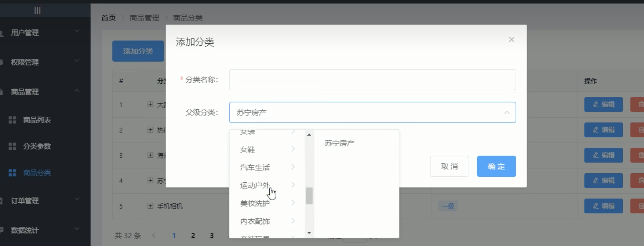Expand the 女鞋 submenu chevron
Image resolution: width=644 pixels, height=246 pixels.
click(x=293, y=149)
